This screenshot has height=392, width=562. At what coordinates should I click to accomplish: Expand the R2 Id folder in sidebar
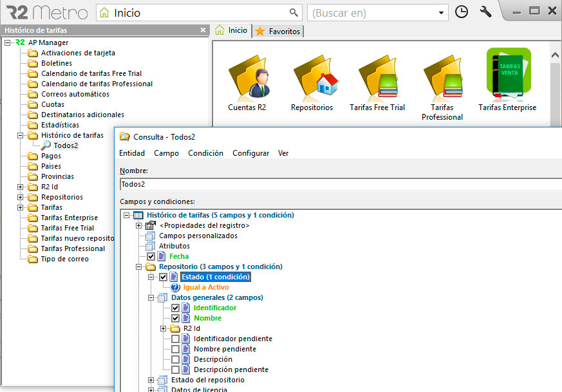[x=21, y=187]
